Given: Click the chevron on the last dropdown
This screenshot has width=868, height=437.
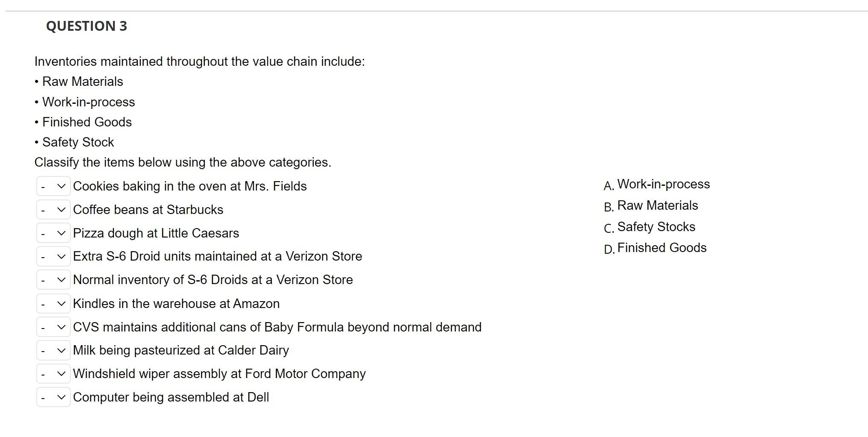Looking at the screenshot, I should click(x=61, y=397).
